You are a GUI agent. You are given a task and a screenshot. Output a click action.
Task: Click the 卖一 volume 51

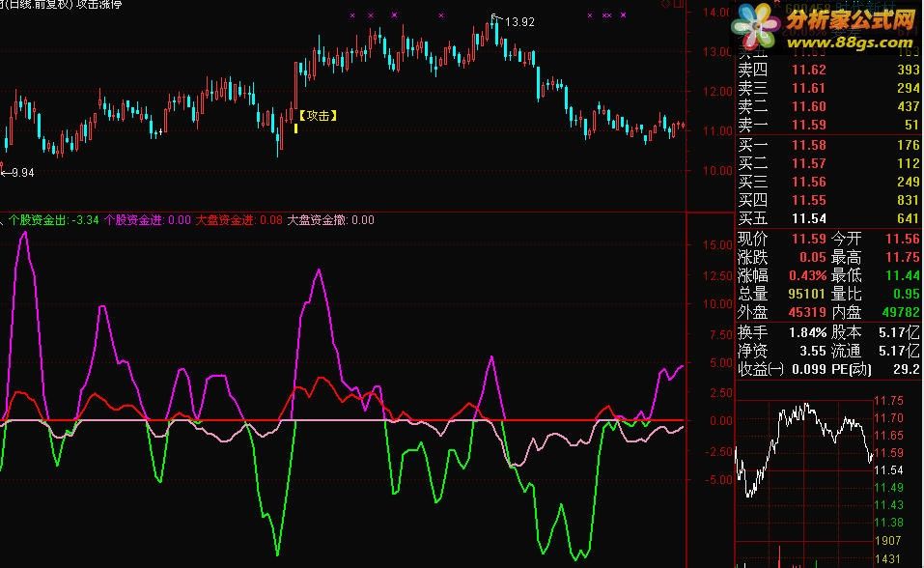[x=911, y=125]
